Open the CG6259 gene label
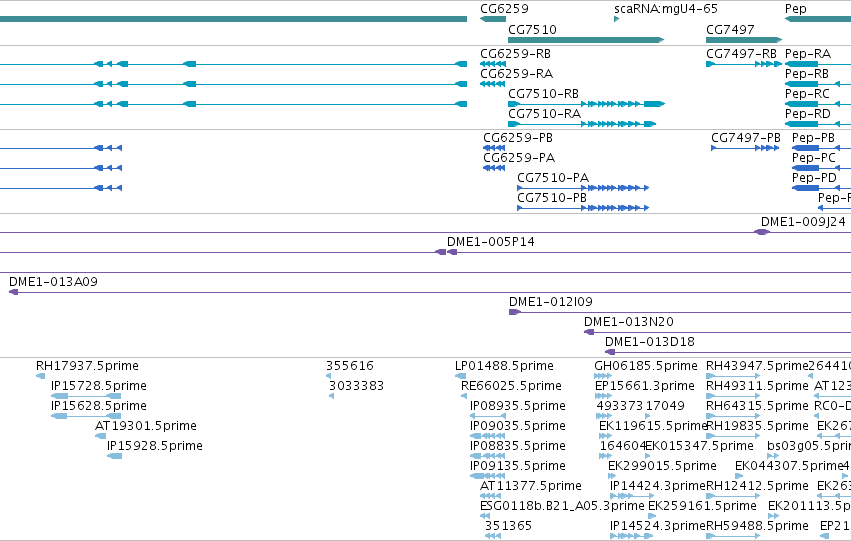The height and width of the screenshot is (541, 851). 504,9
